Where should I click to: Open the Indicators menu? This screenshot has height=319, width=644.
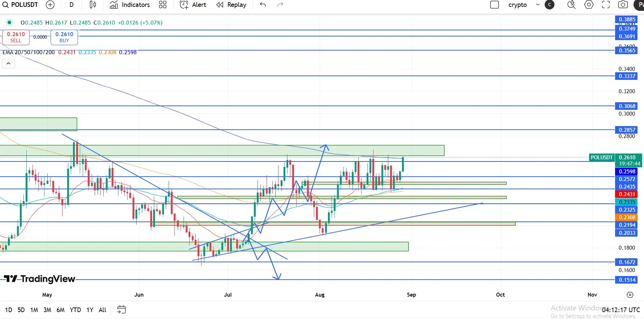(x=130, y=5)
